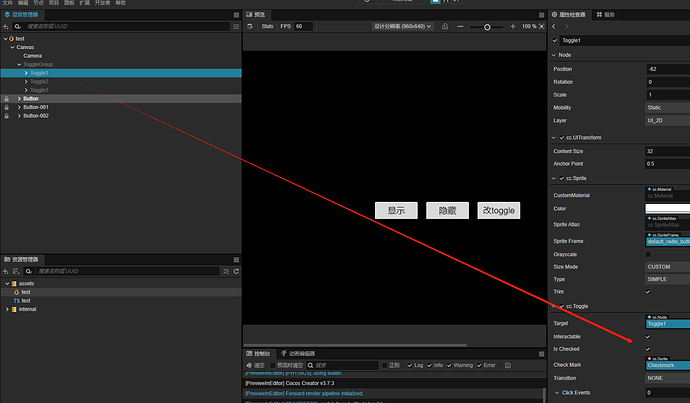Open the preview panel menu icon

542,15
